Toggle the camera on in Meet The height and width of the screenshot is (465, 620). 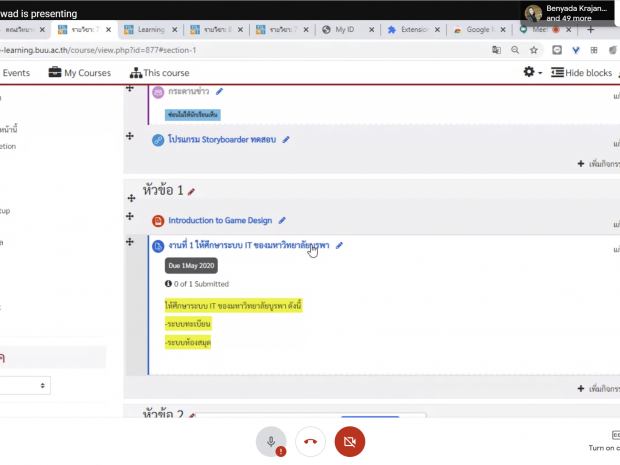(349, 441)
